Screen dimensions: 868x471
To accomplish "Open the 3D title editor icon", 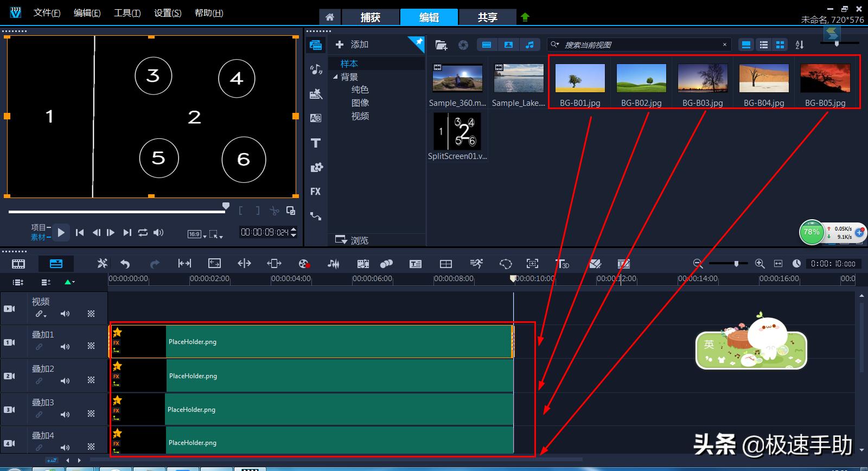I will click(562, 264).
